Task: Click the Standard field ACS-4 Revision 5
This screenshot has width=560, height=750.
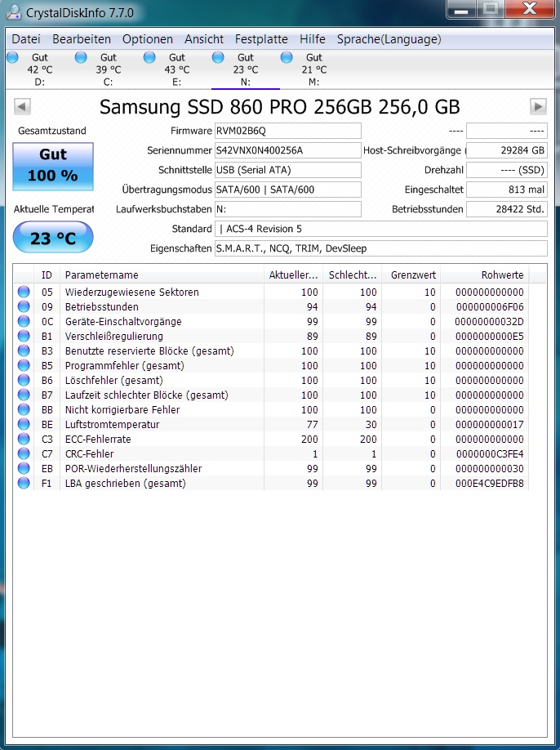Action: [381, 229]
